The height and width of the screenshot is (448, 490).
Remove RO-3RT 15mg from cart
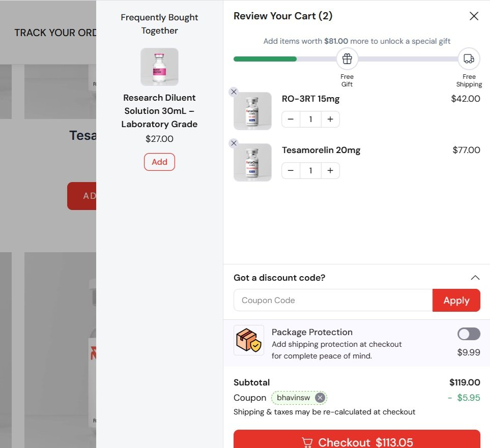tap(234, 92)
